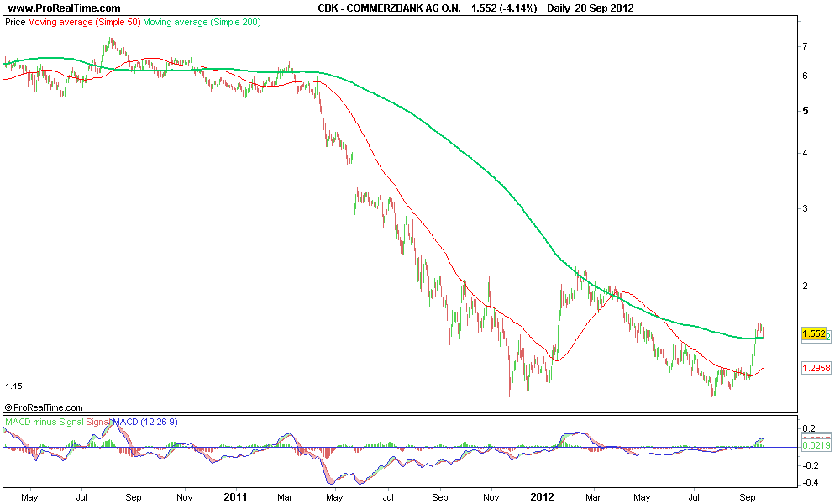Screen dimensions: 840x504
Task: Click the yellow 1.552 current price tag
Action: click(814, 333)
